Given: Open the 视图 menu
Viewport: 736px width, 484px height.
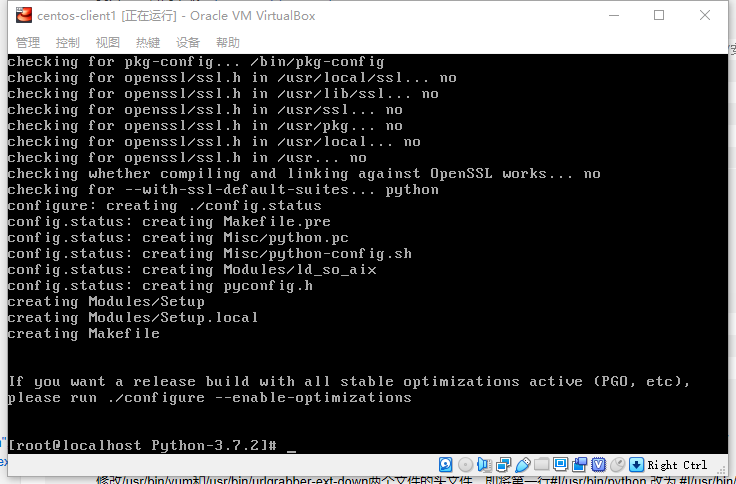Looking at the screenshot, I should [108, 43].
